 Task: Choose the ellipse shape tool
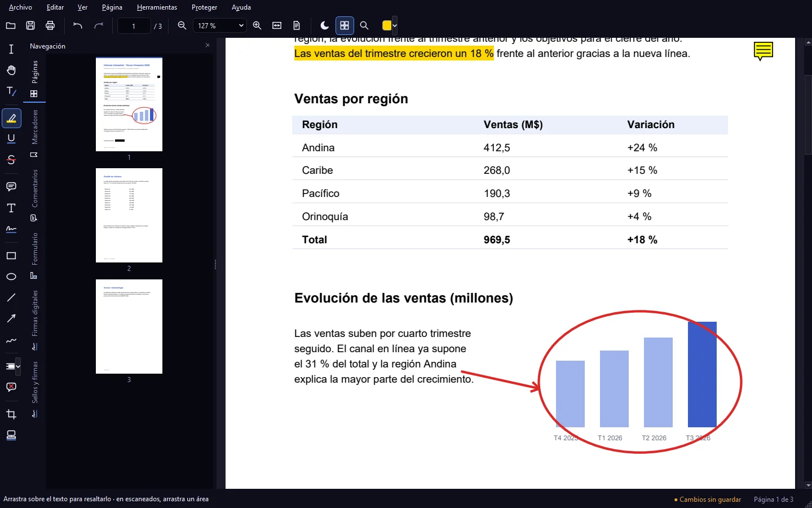[x=11, y=277]
